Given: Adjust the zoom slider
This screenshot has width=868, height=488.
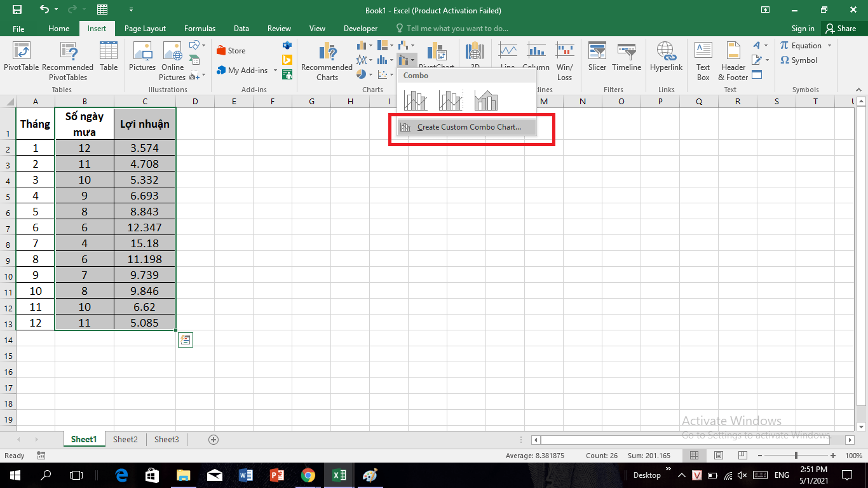Looking at the screenshot, I should pos(796,456).
